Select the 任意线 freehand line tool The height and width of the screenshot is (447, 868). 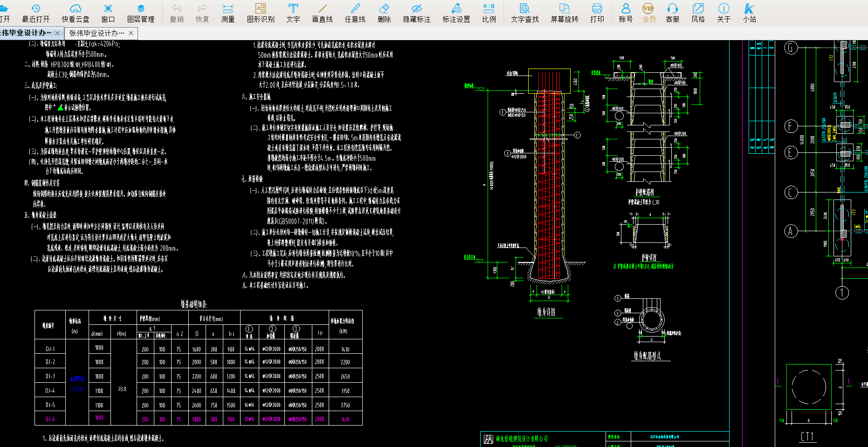tap(355, 13)
